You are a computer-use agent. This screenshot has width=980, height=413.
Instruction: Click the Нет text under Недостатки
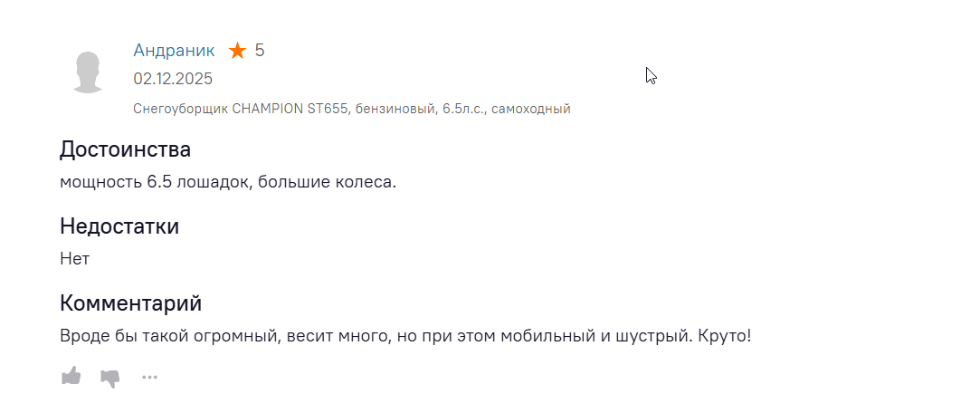click(75, 259)
